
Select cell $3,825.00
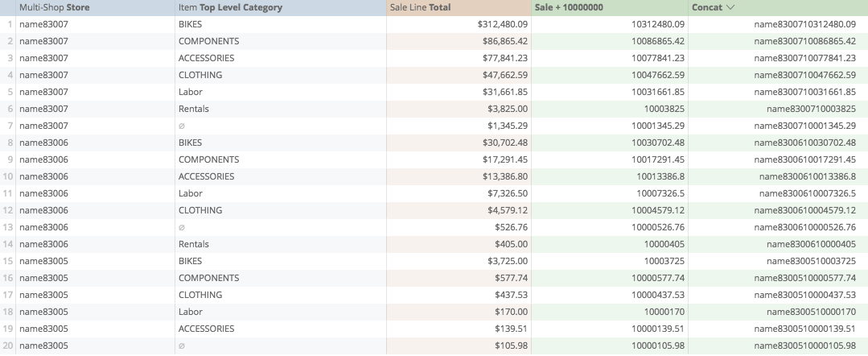[x=459, y=109]
